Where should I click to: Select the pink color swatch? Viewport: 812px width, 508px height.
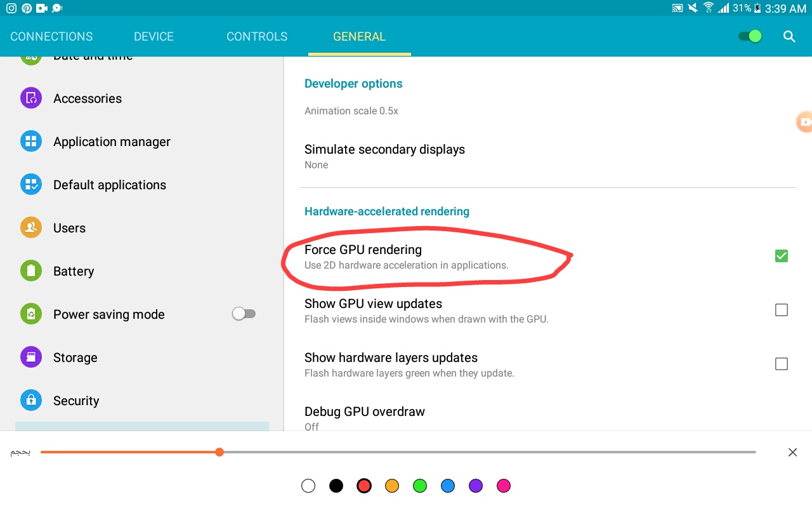pos(504,486)
